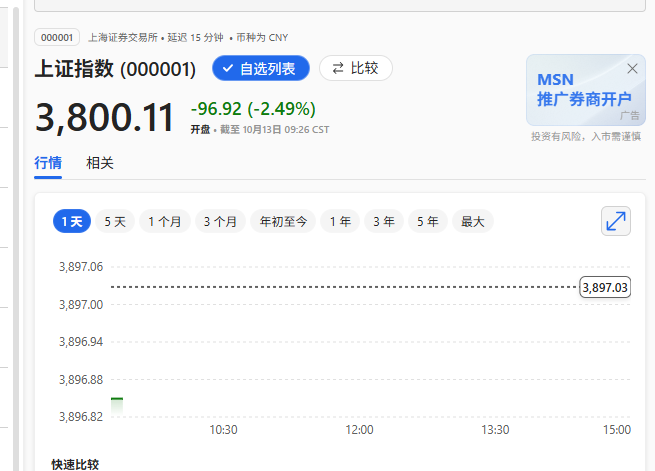Click the 3,897.03 previous close label
The image size is (655, 471).
tap(605, 287)
